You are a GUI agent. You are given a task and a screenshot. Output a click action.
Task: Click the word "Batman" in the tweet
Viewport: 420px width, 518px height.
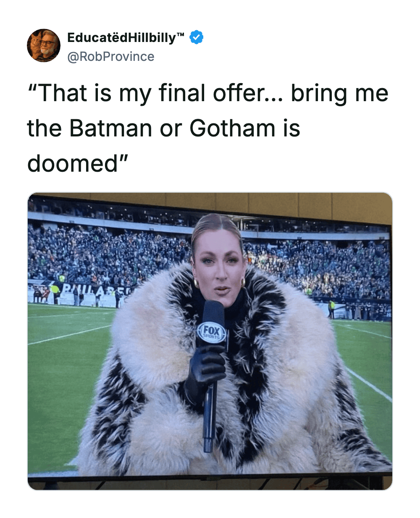tap(111, 128)
